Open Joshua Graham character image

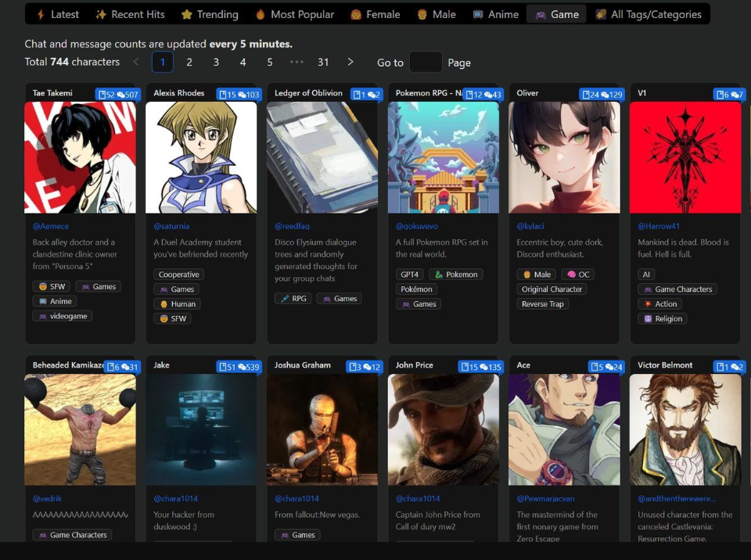(322, 429)
